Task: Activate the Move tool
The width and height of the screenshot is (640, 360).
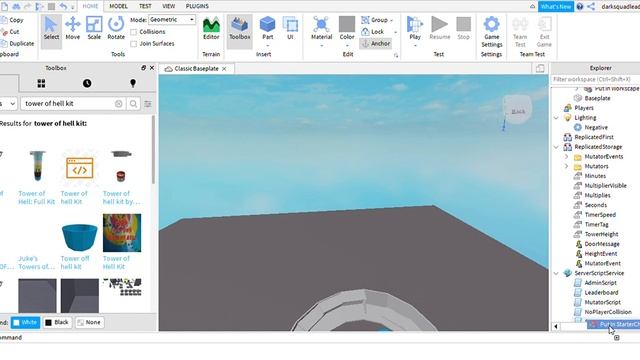Action: [73, 29]
